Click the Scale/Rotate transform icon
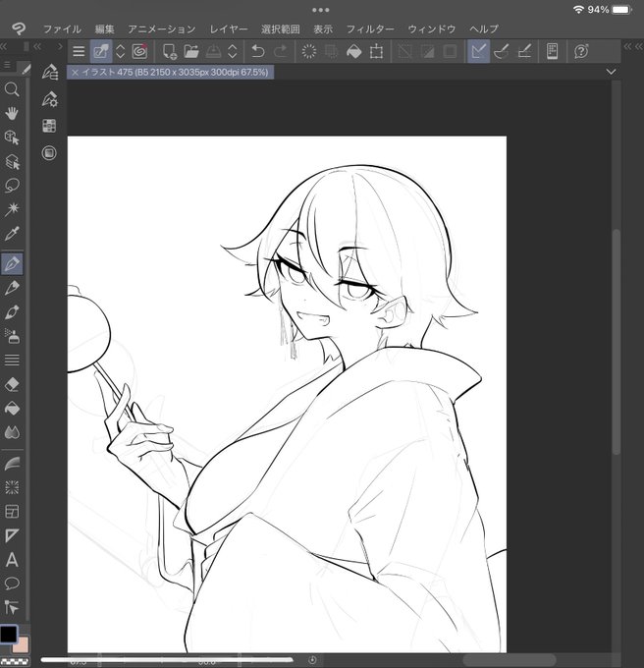This screenshot has height=668, width=644. [376, 51]
